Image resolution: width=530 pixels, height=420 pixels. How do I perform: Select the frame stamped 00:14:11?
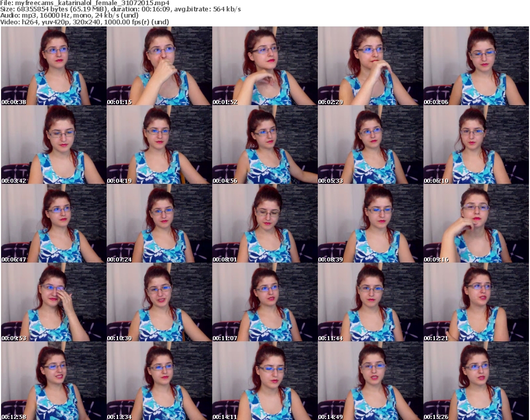click(264, 381)
